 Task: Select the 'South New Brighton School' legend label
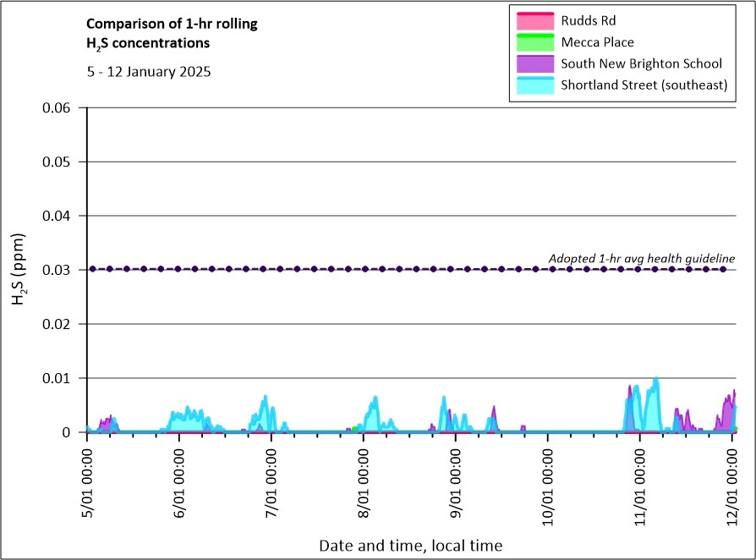[x=641, y=63]
